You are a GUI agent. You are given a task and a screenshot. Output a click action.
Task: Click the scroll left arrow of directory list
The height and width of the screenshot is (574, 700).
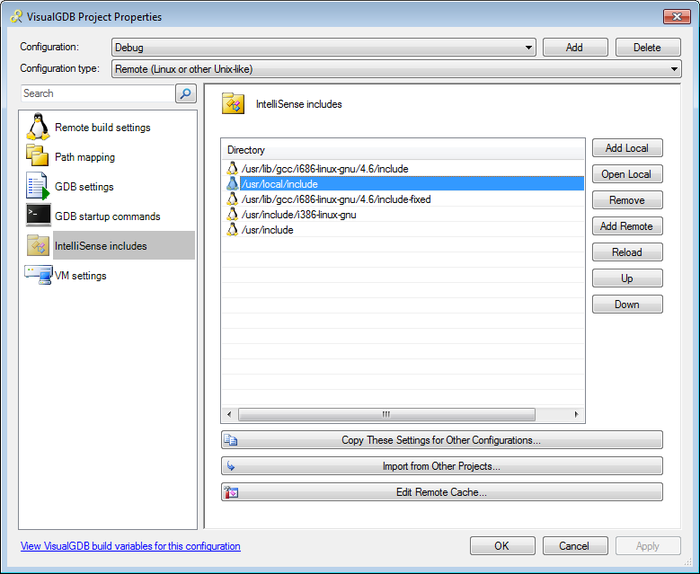pyautogui.click(x=229, y=414)
